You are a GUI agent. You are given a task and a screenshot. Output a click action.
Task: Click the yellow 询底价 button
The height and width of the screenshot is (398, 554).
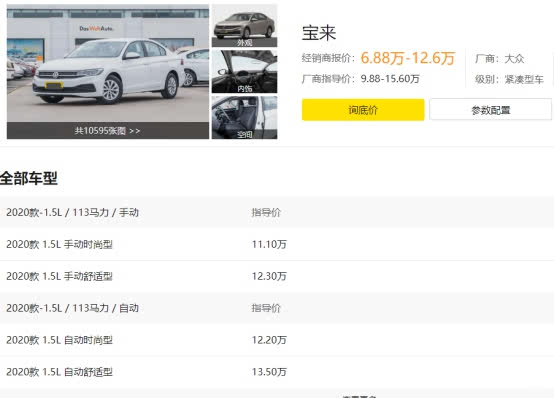click(x=363, y=110)
